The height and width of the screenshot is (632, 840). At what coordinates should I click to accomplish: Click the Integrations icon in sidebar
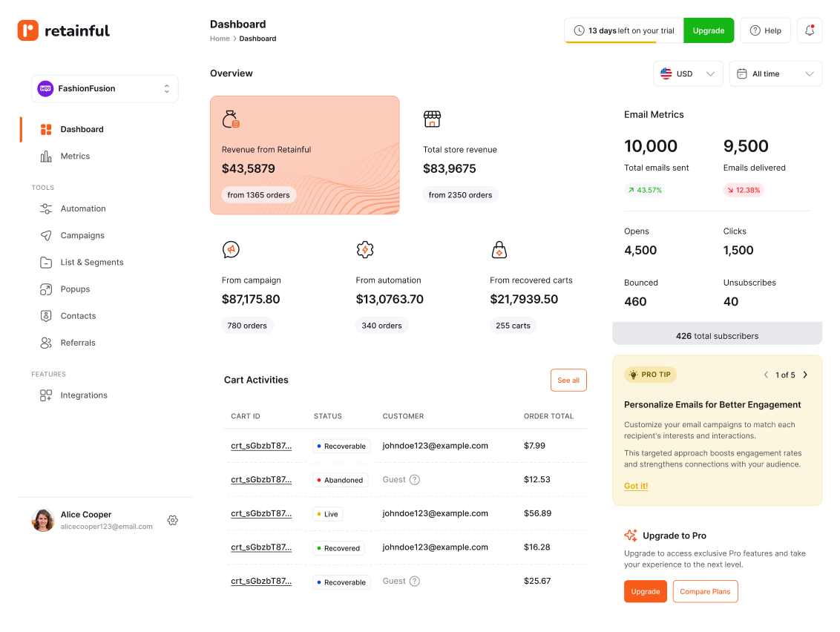pyautogui.click(x=46, y=395)
